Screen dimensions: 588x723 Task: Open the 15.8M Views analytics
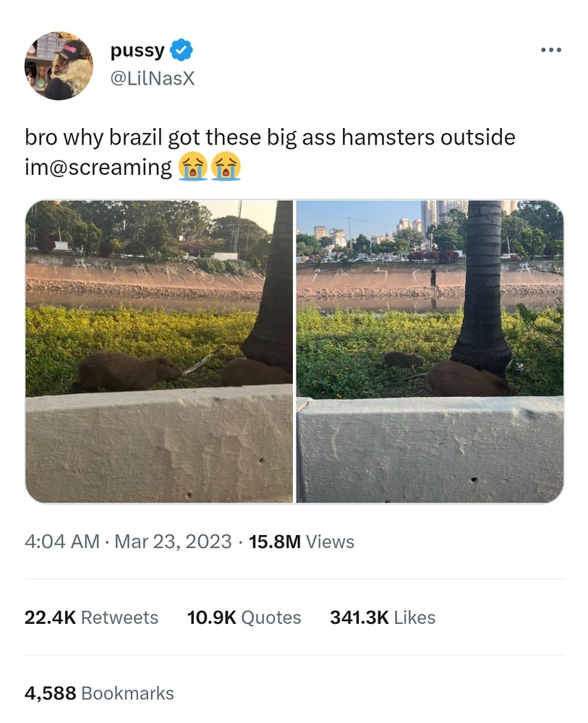tap(302, 542)
